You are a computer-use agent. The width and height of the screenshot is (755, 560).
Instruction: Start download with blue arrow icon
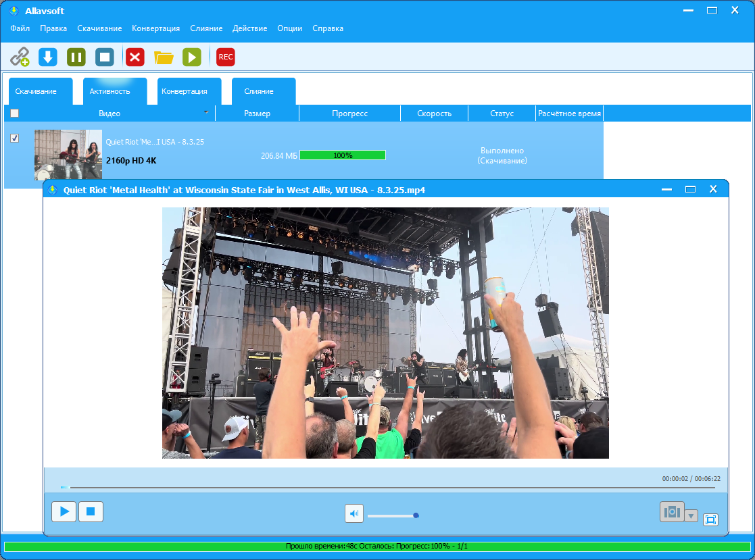[x=48, y=57]
